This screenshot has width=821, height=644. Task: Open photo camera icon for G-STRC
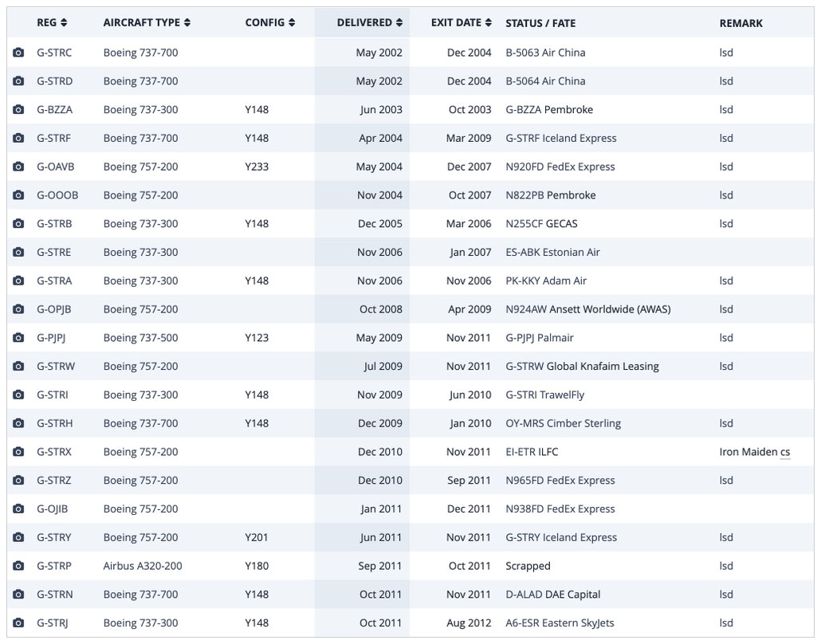click(x=18, y=53)
